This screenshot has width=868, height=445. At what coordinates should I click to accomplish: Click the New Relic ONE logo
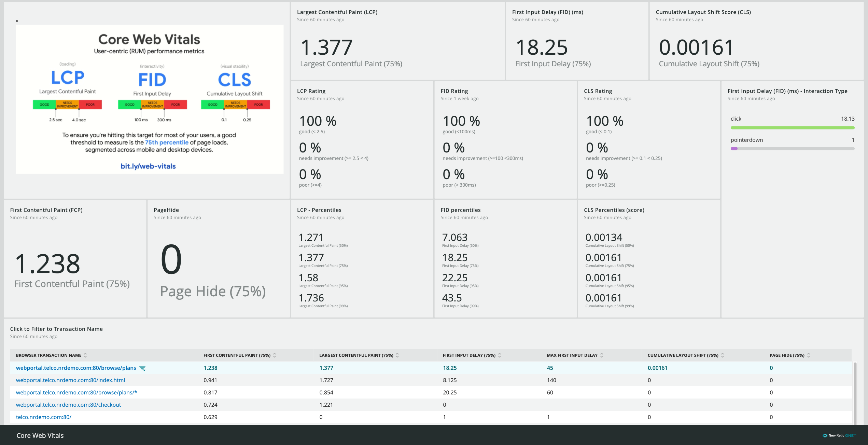pos(839,435)
